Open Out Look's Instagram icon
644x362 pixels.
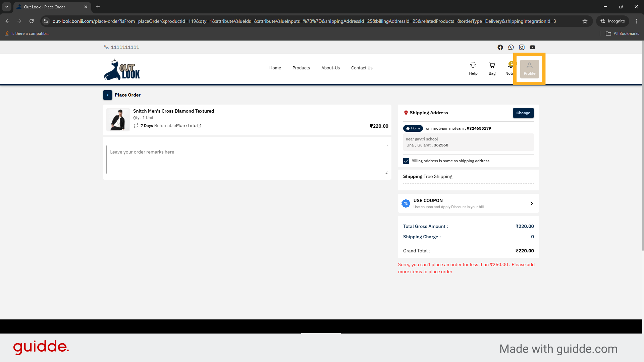tap(522, 47)
